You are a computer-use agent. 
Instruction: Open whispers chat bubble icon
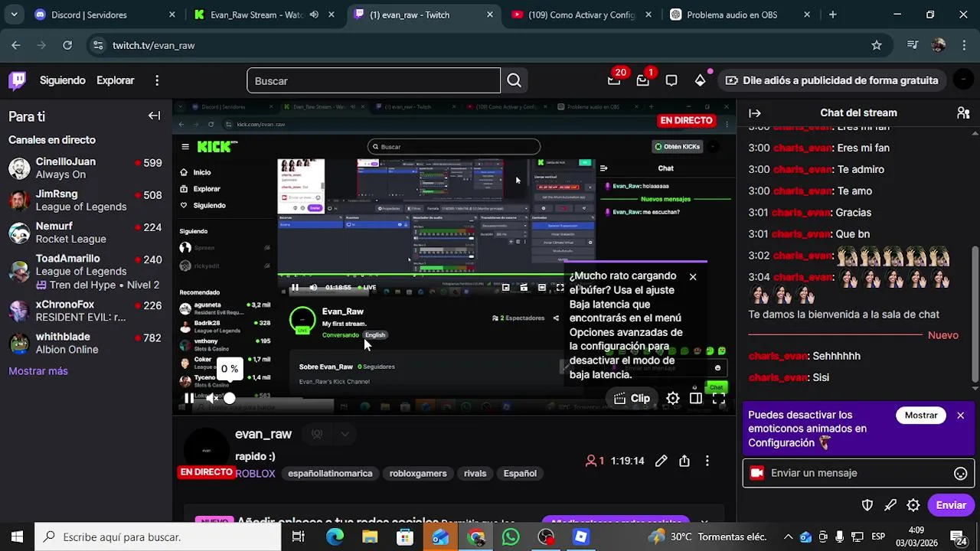tap(671, 80)
